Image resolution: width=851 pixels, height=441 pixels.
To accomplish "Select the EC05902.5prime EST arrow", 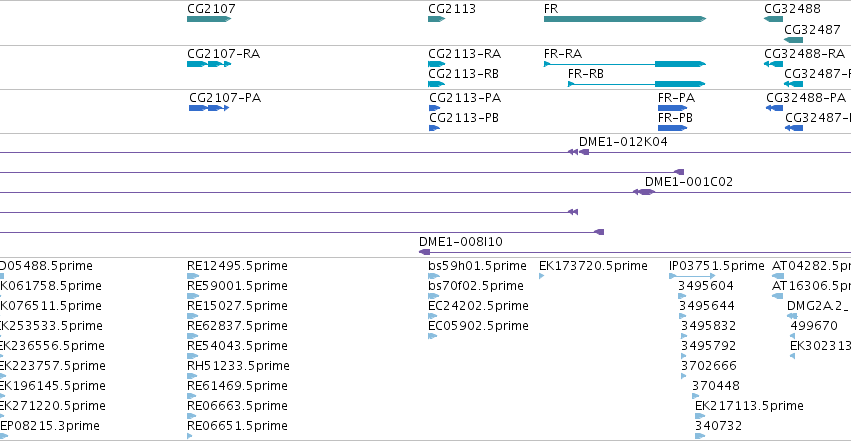I will (x=433, y=336).
